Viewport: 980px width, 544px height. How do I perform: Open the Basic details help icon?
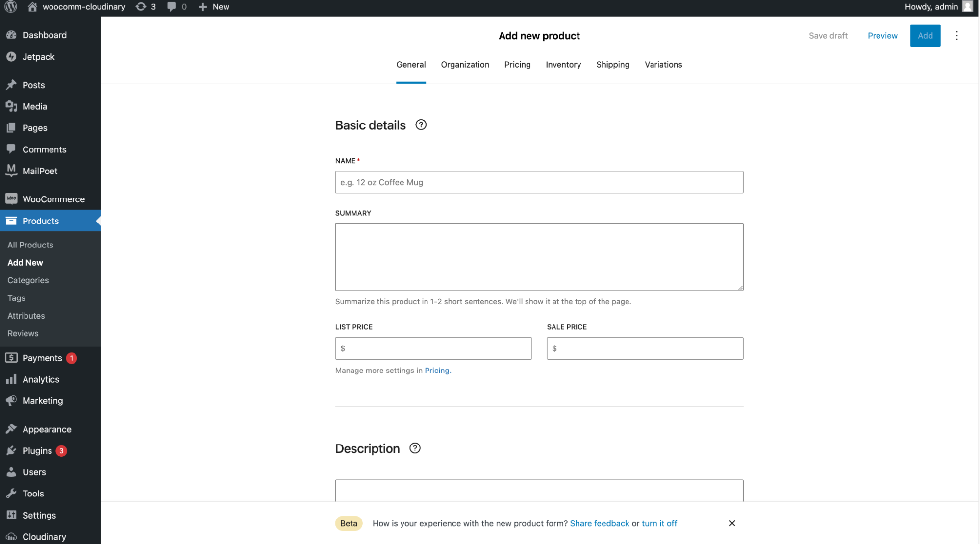tap(421, 125)
